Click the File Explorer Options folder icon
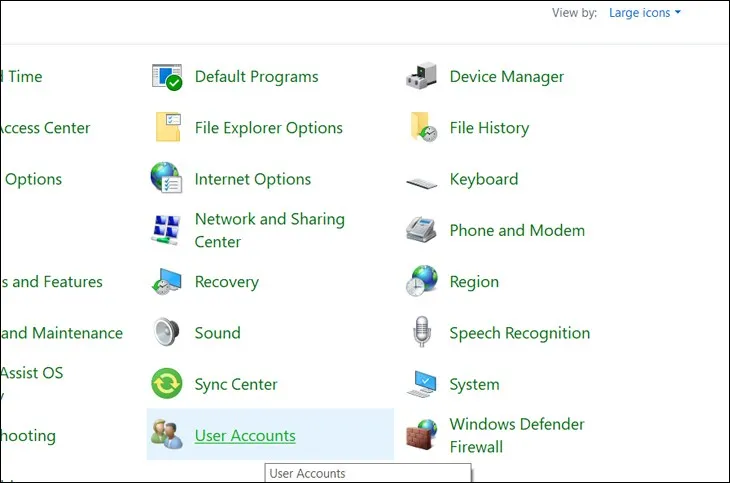Viewport: 730px width, 483px height. 168,127
